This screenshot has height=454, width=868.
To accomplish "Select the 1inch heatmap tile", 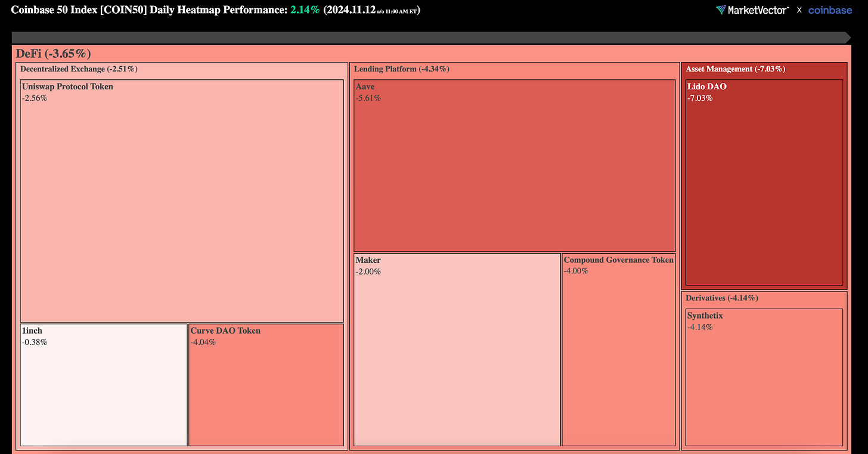I will click(104, 385).
